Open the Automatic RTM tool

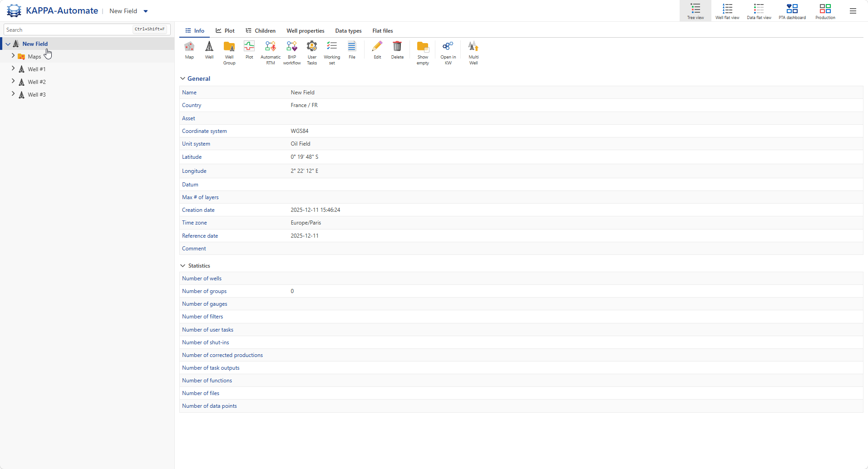coord(271,53)
